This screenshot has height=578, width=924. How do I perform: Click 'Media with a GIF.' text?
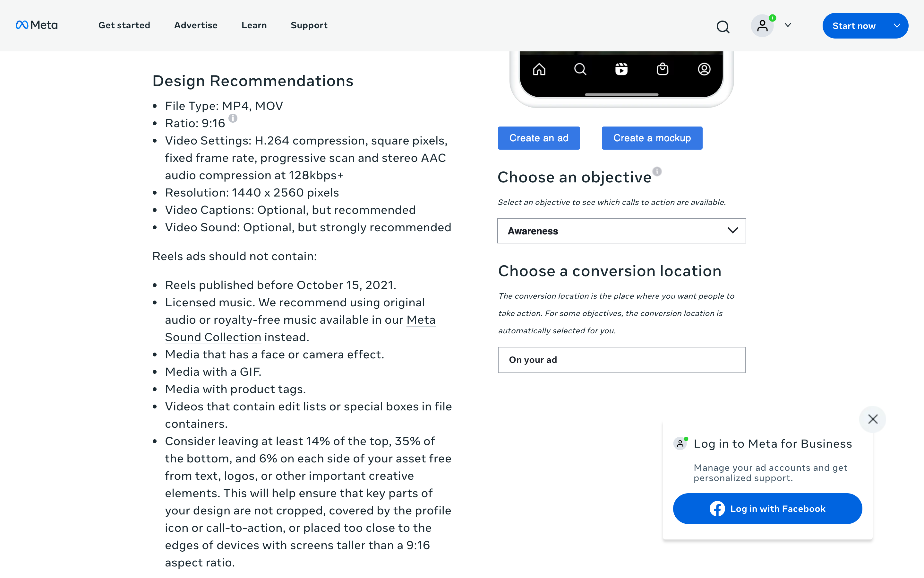click(x=213, y=372)
